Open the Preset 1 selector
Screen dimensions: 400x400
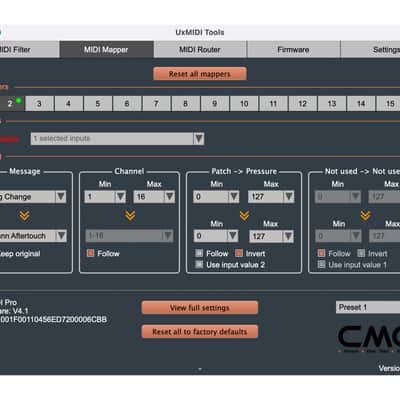(x=368, y=307)
